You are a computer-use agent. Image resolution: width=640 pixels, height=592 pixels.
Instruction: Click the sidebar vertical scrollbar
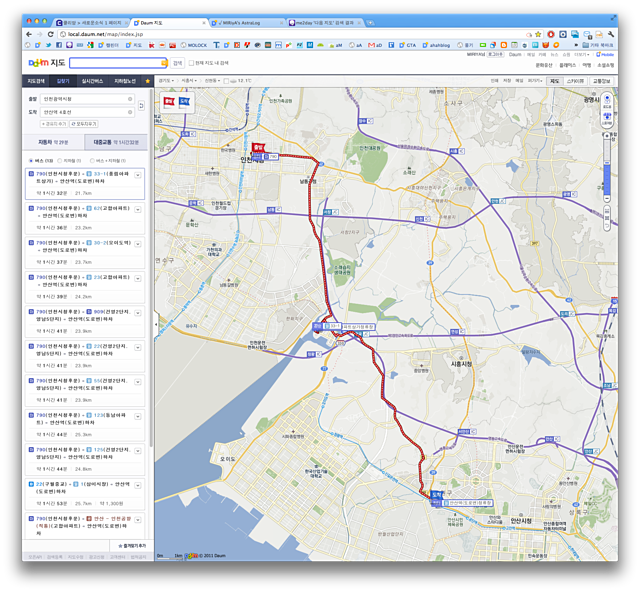[x=151, y=267]
